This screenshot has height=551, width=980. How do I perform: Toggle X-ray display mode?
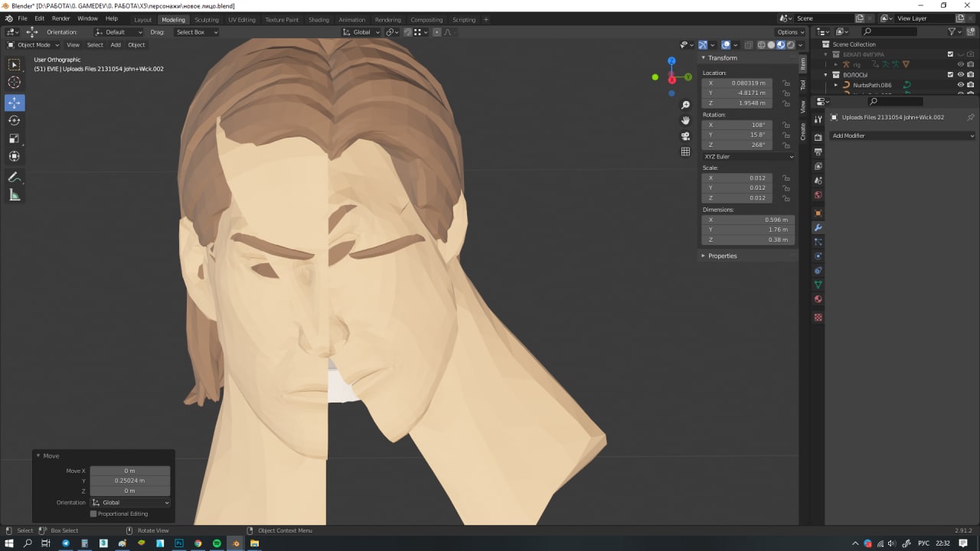pos(750,45)
